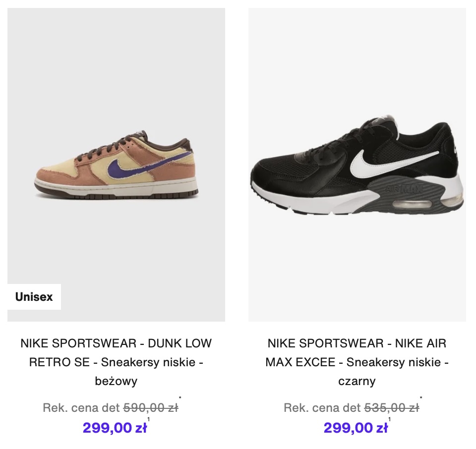Click the Unisex badge on the Dunk card
Image resolution: width=476 pixels, height=449 pixels.
[34, 297]
